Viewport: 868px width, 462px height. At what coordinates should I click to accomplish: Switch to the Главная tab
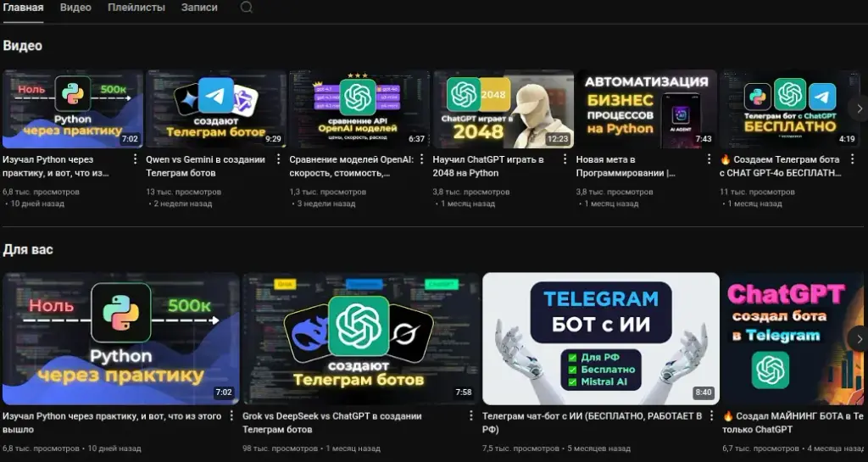[23, 8]
